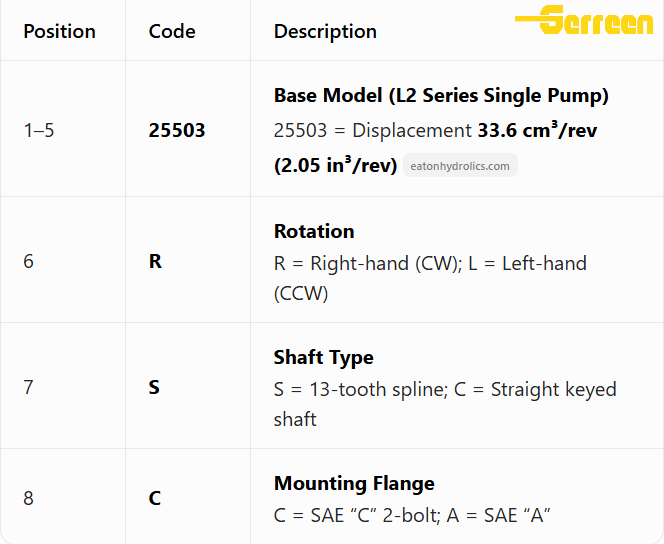Click the yellow Serreen logo

(x=584, y=19)
